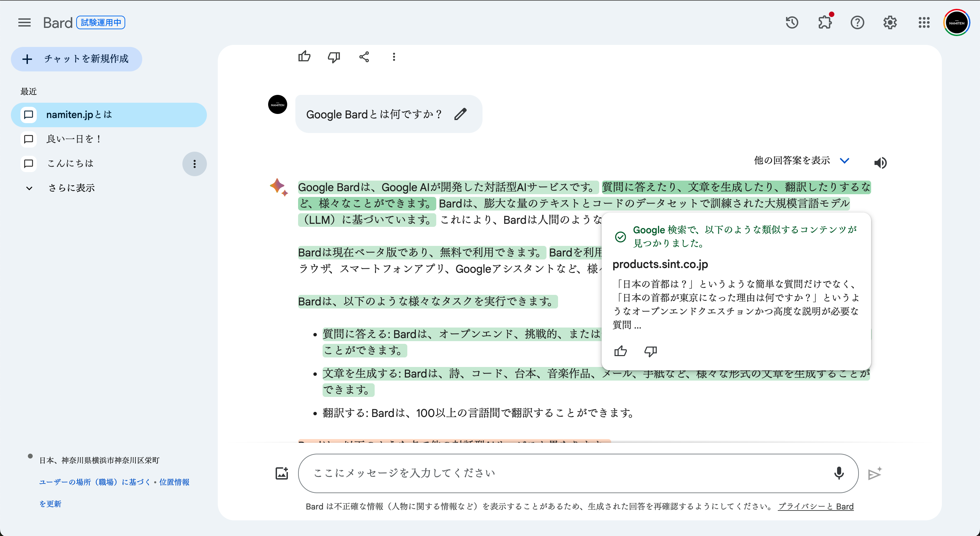
Task: Click the '最近' section heading
Action: pos(29,91)
